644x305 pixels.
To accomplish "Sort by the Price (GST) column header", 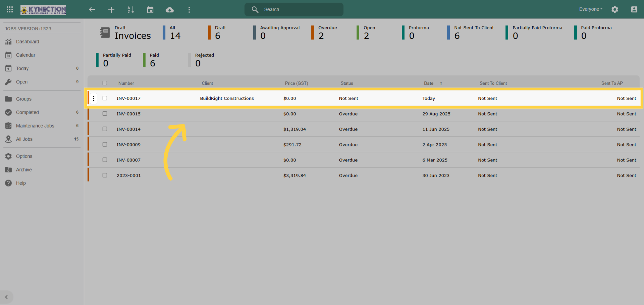I will coord(297,83).
